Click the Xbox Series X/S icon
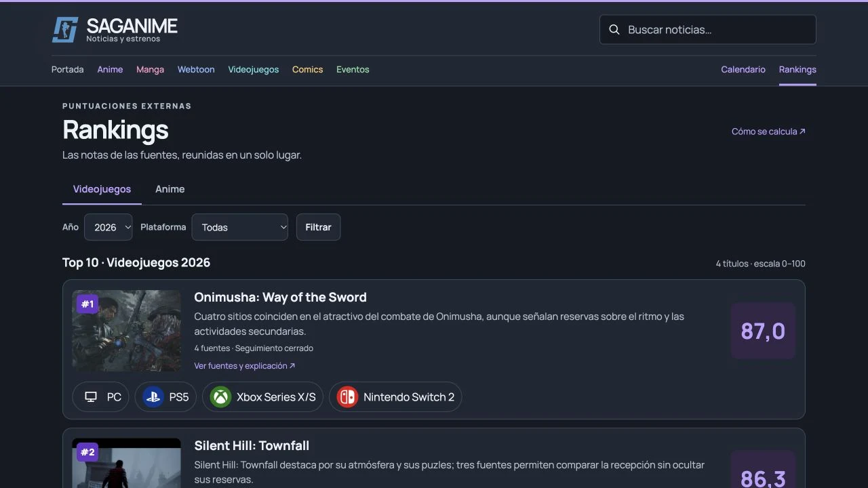This screenshot has height=488, width=868. pos(220,397)
